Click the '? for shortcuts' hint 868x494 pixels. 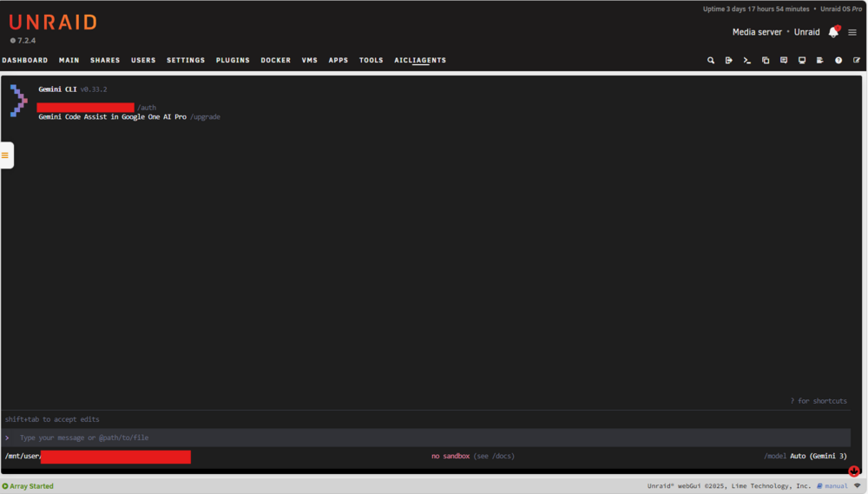819,401
